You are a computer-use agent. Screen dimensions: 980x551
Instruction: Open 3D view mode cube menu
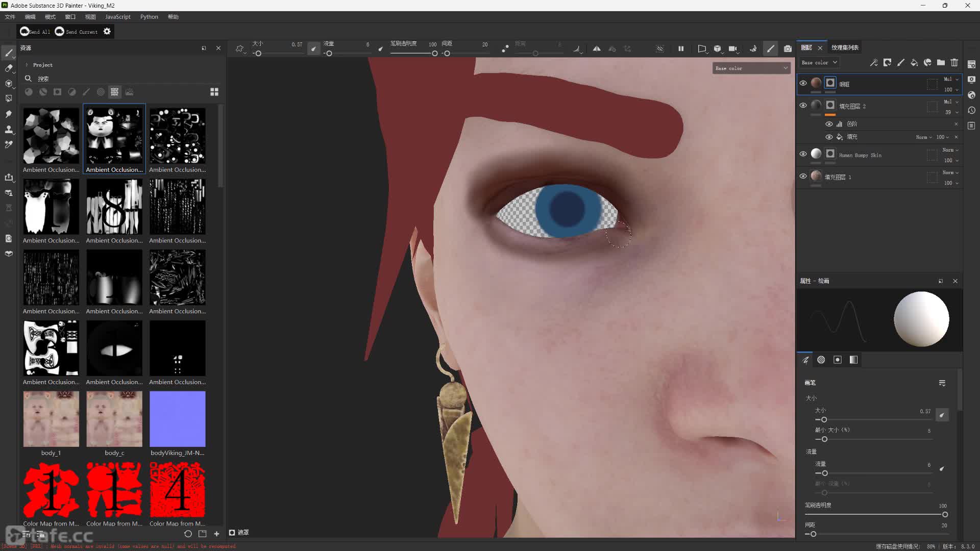click(718, 48)
